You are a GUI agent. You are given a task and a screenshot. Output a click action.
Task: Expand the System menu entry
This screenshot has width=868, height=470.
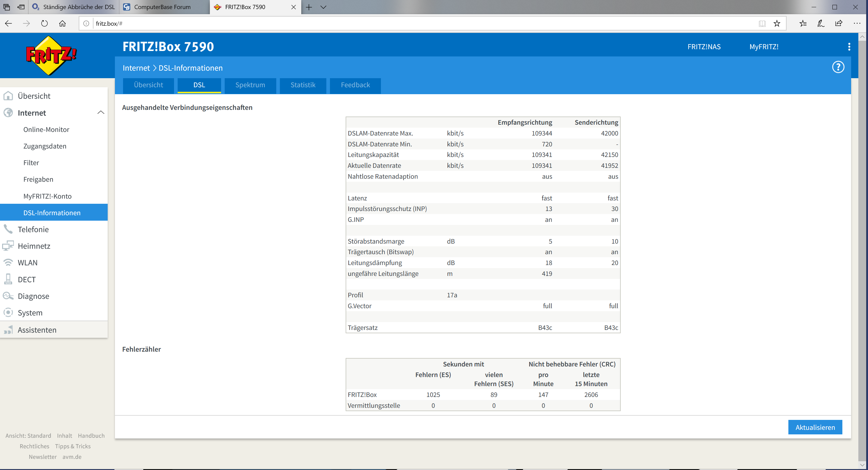[x=30, y=312]
